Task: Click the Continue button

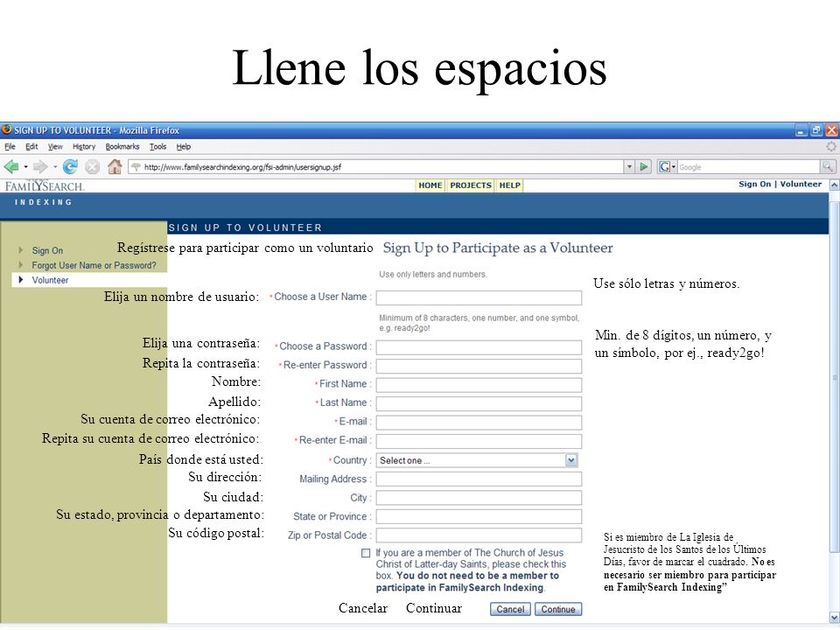Action: point(557,609)
